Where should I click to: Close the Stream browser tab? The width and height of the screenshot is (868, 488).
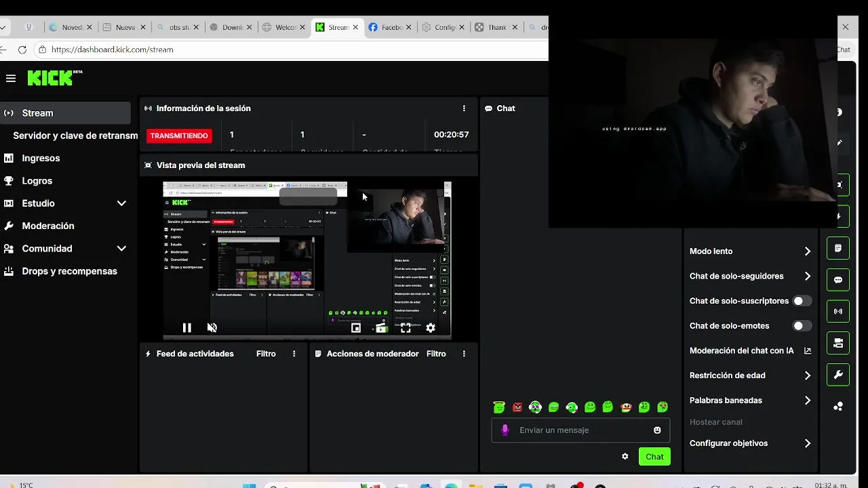[355, 27]
